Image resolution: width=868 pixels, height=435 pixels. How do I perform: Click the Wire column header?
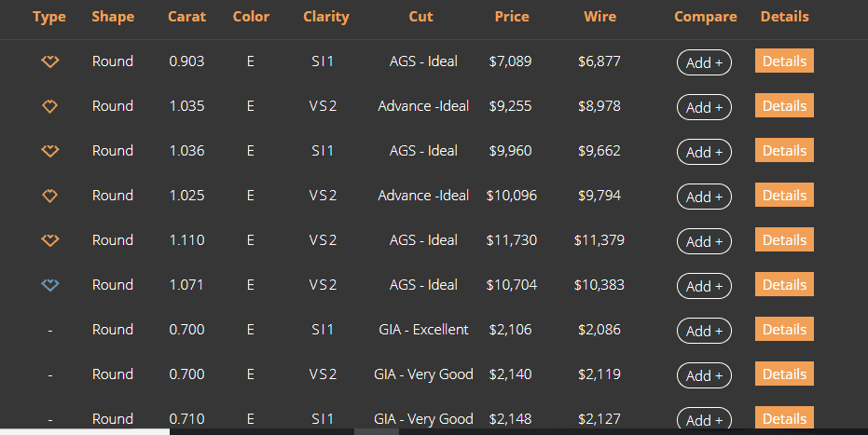pyautogui.click(x=600, y=17)
